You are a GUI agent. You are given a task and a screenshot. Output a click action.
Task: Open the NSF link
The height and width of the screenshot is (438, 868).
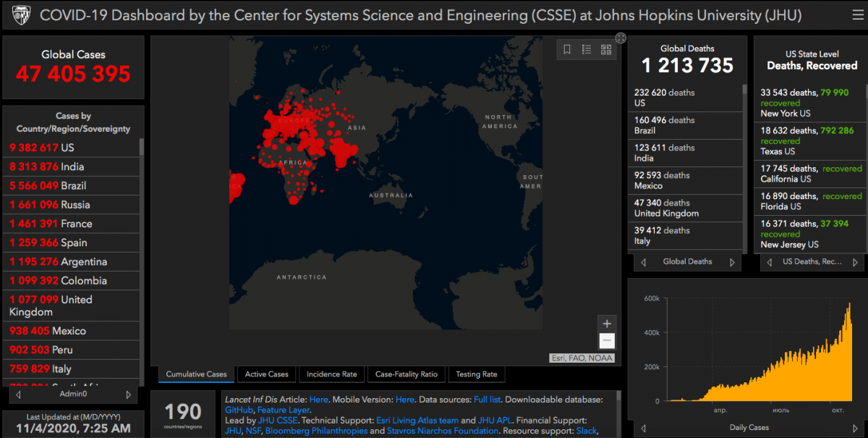(x=254, y=431)
